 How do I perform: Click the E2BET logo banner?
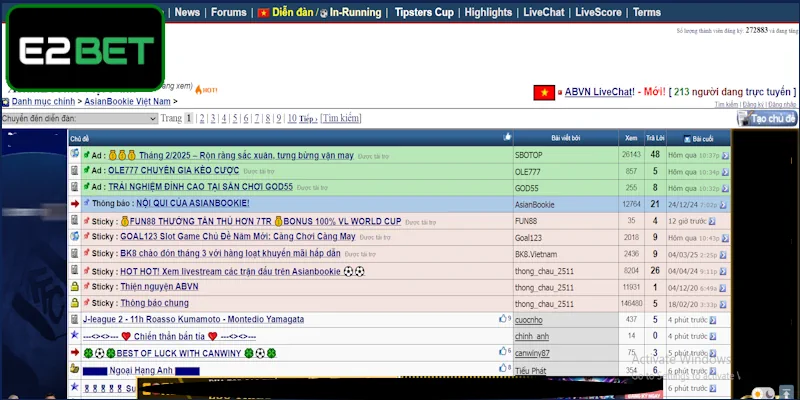coord(85,47)
